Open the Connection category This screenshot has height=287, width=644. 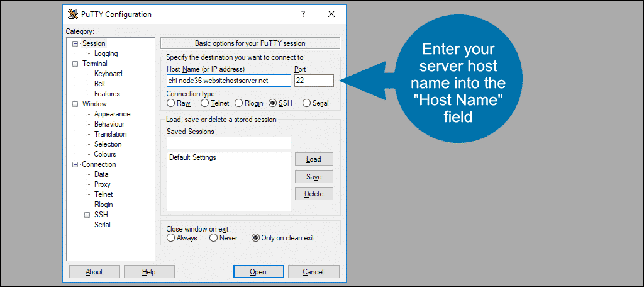point(99,164)
